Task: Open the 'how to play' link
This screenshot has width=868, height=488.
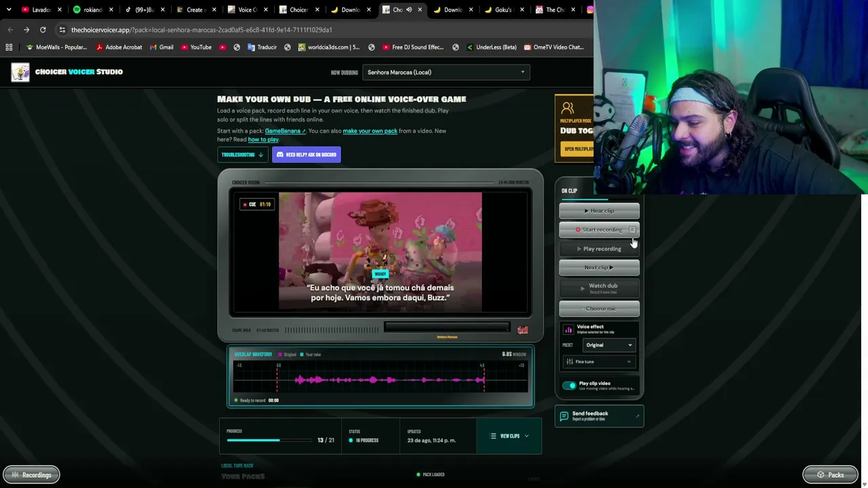Action: pyautogui.click(x=263, y=140)
